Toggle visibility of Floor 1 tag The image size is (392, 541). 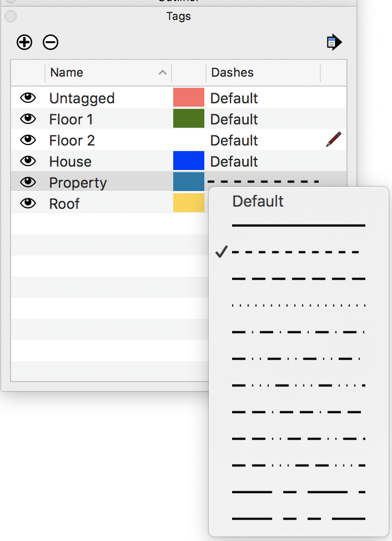[28, 119]
